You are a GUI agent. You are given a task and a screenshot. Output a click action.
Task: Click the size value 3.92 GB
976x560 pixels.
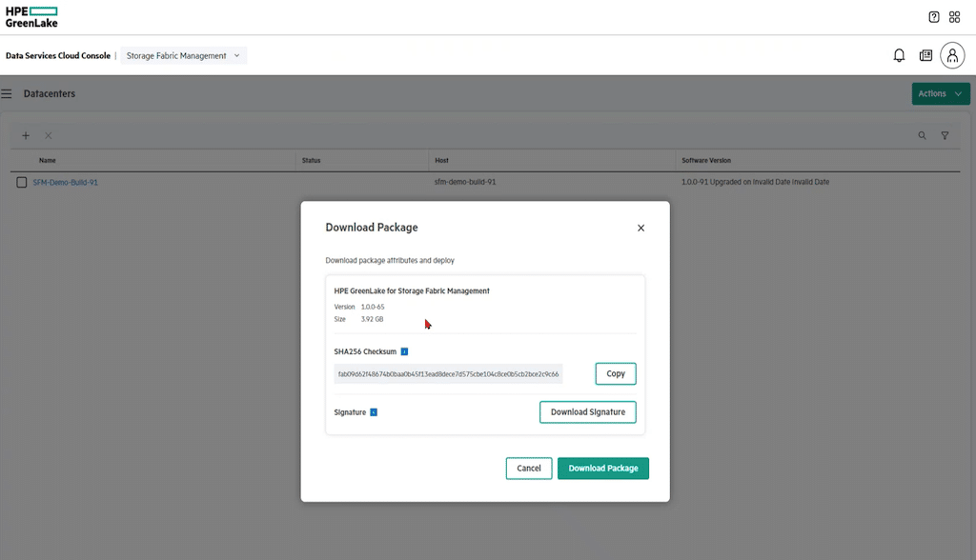pyautogui.click(x=372, y=319)
